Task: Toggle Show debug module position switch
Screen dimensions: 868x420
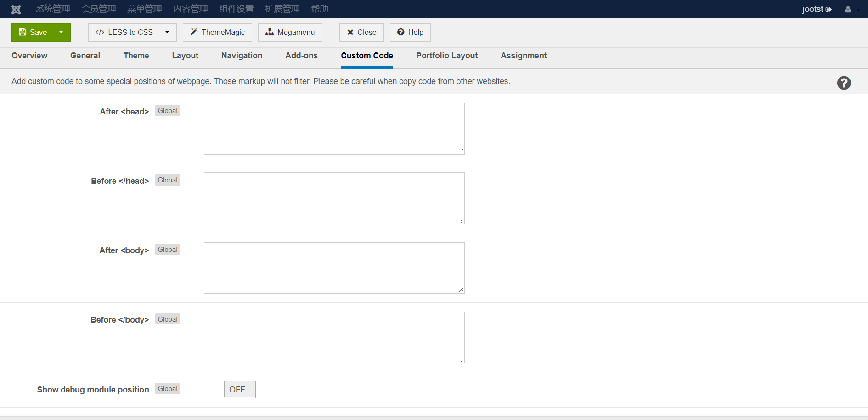Action: click(230, 390)
